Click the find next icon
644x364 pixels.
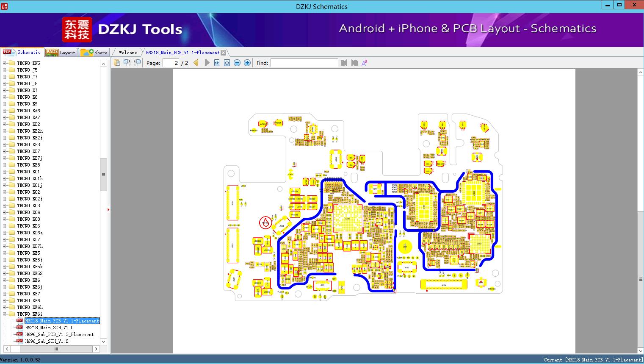coord(354,63)
